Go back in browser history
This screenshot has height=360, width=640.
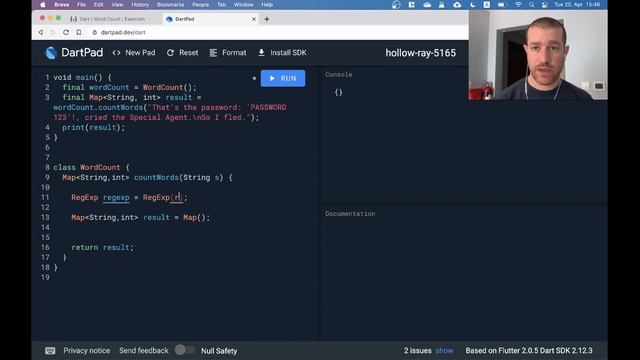[40, 32]
